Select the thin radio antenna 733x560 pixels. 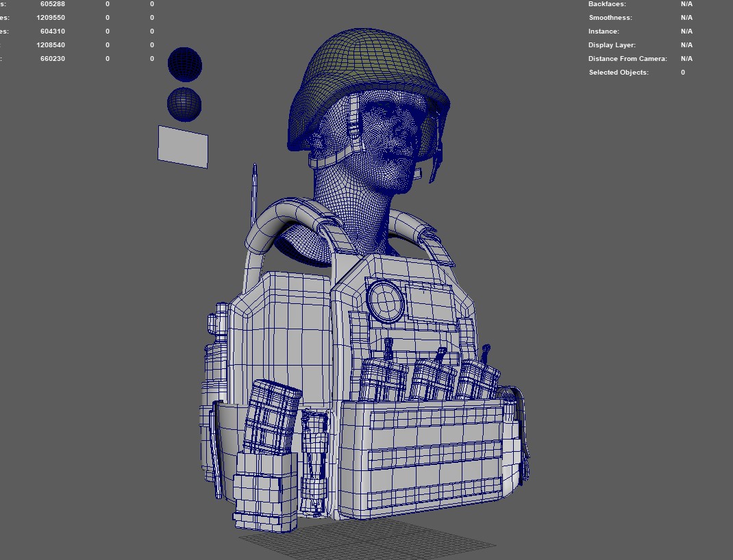[x=255, y=192]
